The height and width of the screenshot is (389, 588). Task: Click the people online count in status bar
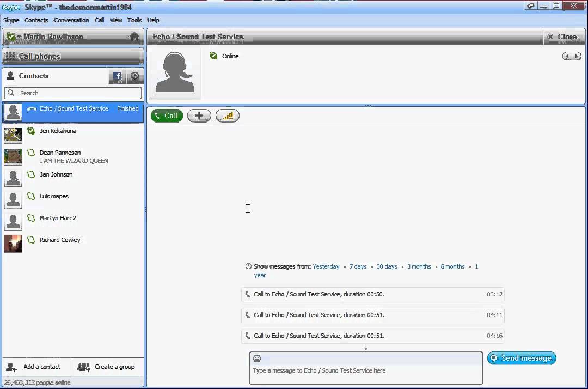point(37,382)
